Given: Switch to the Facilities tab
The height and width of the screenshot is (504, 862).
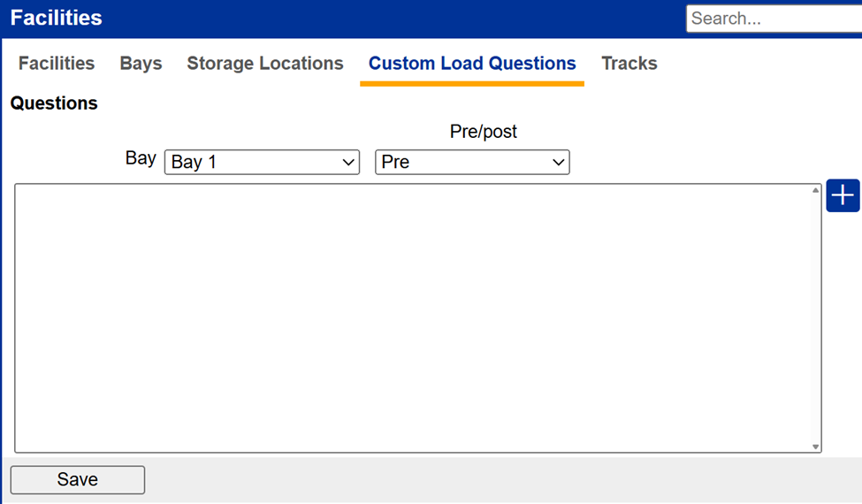Looking at the screenshot, I should pyautogui.click(x=57, y=63).
